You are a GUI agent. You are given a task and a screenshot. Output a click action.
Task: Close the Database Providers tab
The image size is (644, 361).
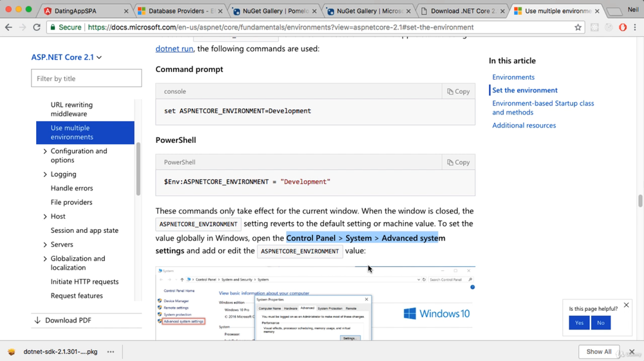pyautogui.click(x=220, y=11)
